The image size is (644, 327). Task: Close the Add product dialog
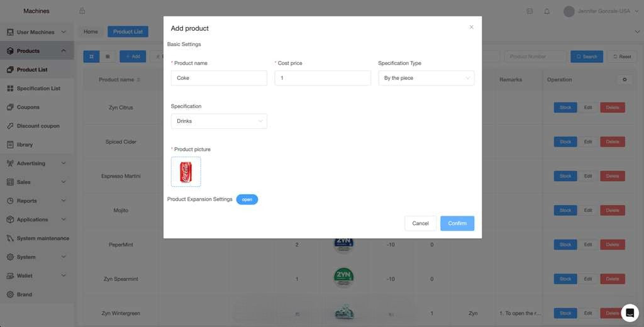tap(471, 27)
